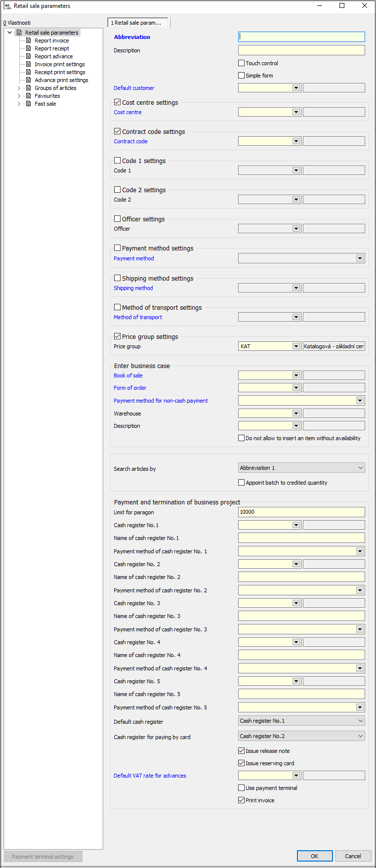
Task: Click the Groups of articles icon
Action: point(29,88)
